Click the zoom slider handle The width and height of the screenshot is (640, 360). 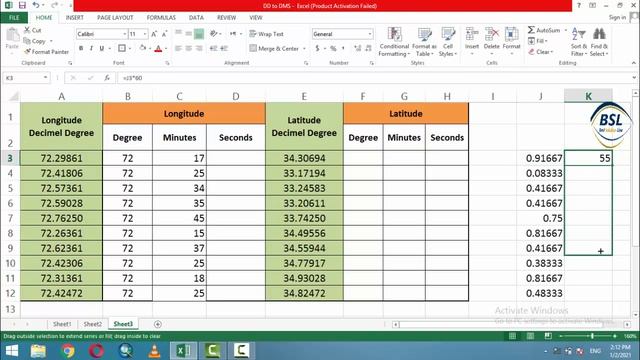[592, 336]
